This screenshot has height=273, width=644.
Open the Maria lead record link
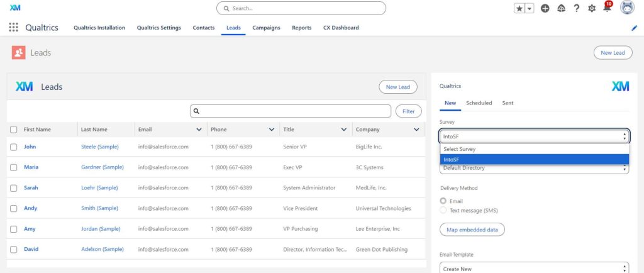[x=31, y=167]
